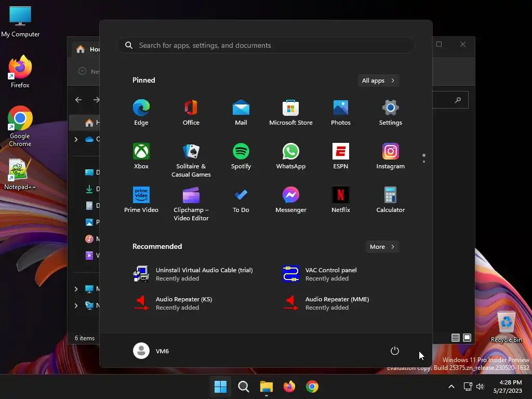Open volume control in system tray
This screenshot has height=399, width=532.
coord(480,387)
